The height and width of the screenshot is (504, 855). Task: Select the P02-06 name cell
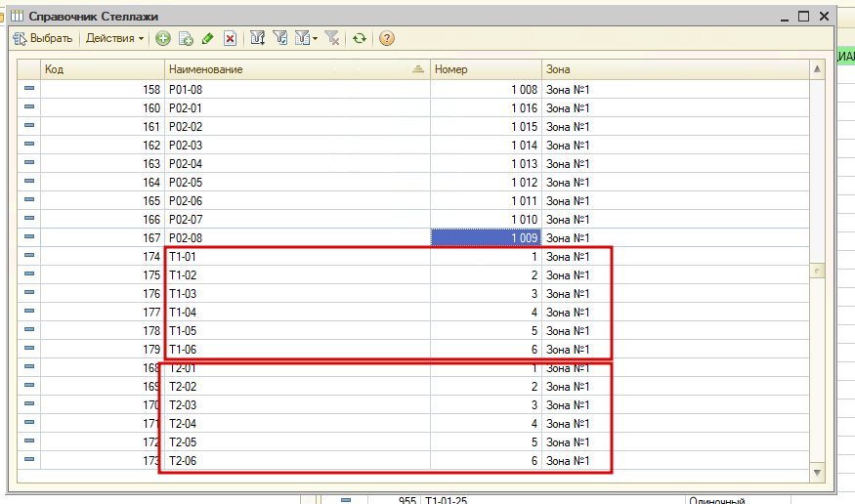(297, 200)
